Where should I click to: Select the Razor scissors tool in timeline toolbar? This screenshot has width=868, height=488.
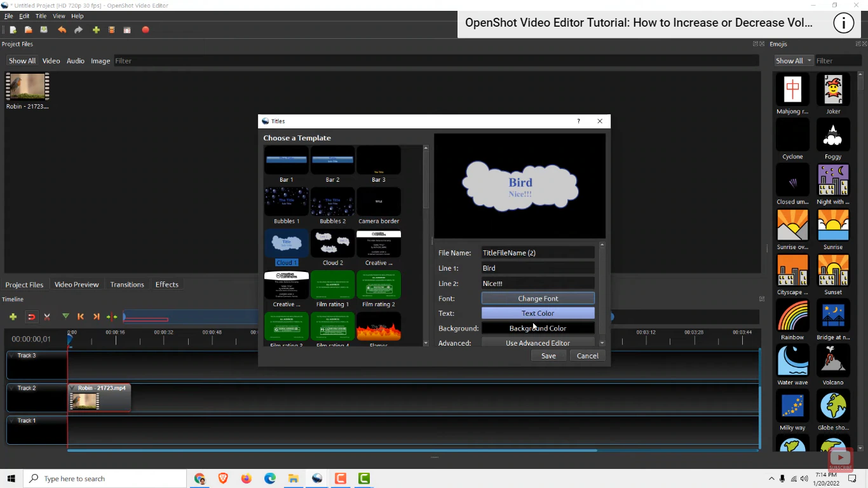pyautogui.click(x=47, y=316)
